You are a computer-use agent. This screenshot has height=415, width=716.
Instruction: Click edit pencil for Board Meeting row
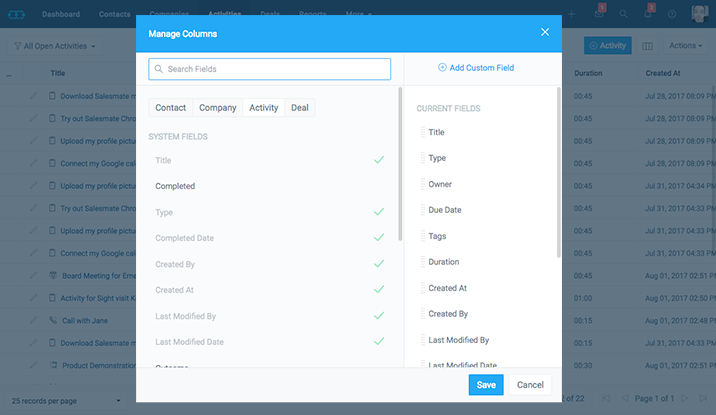tap(33, 276)
